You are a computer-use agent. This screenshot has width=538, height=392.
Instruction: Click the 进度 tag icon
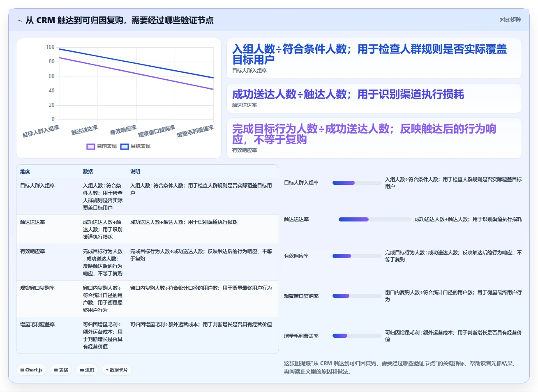(x=82, y=370)
